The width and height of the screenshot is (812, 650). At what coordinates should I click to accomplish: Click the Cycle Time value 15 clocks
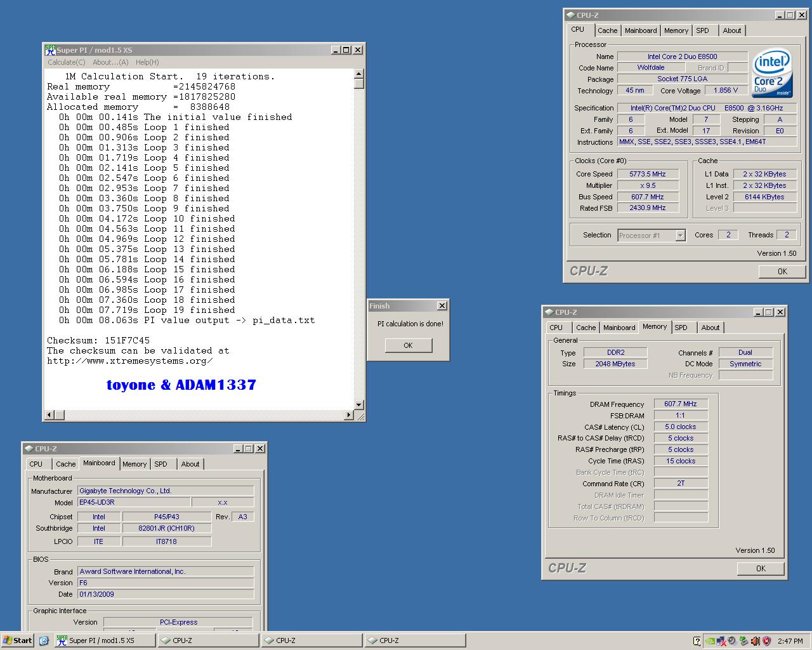click(x=681, y=461)
